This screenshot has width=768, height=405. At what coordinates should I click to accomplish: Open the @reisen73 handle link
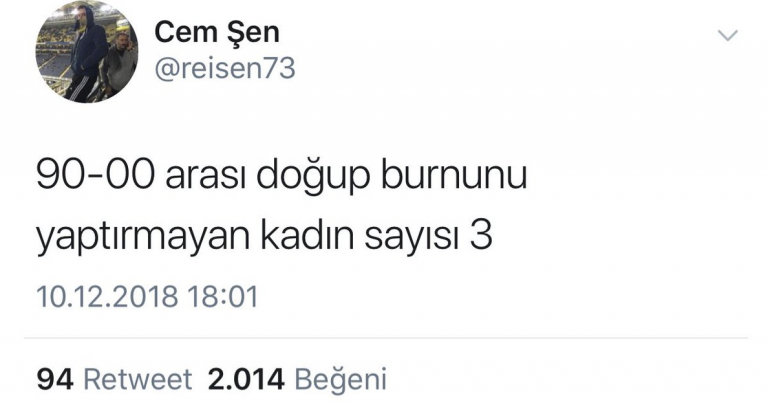point(225,68)
